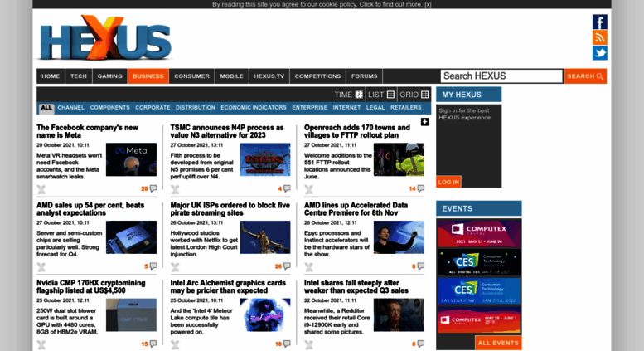Click the X rating icon under AMD sales article
644x351 pixels.
41,267
